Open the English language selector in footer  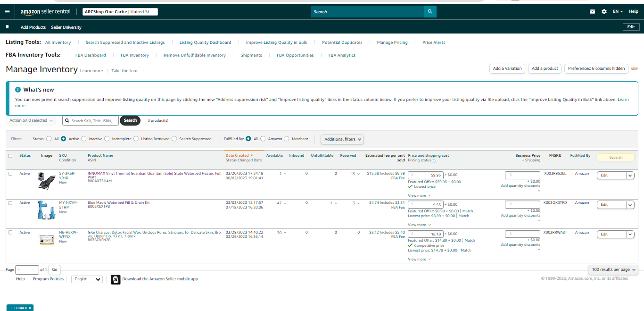pyautogui.click(x=87, y=279)
